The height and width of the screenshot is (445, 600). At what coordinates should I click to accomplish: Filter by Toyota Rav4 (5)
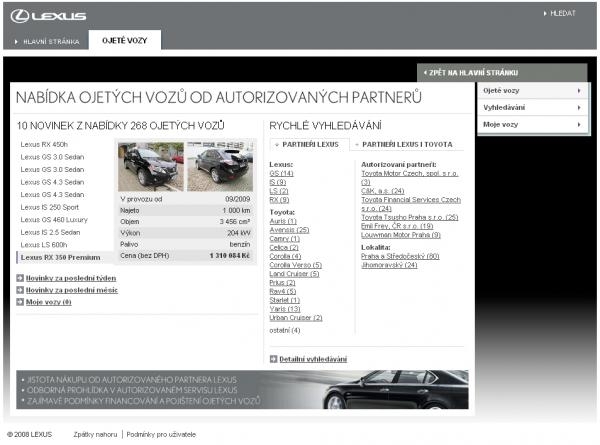click(x=282, y=292)
